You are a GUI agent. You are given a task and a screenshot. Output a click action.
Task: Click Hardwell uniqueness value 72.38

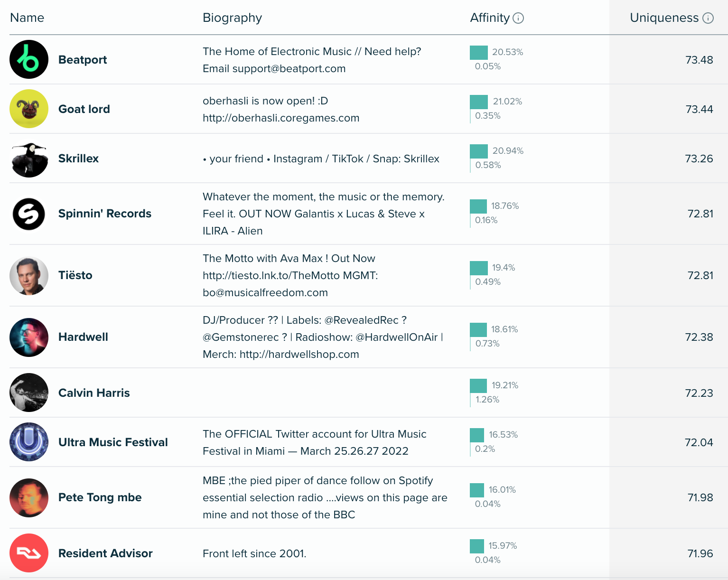pyautogui.click(x=699, y=337)
